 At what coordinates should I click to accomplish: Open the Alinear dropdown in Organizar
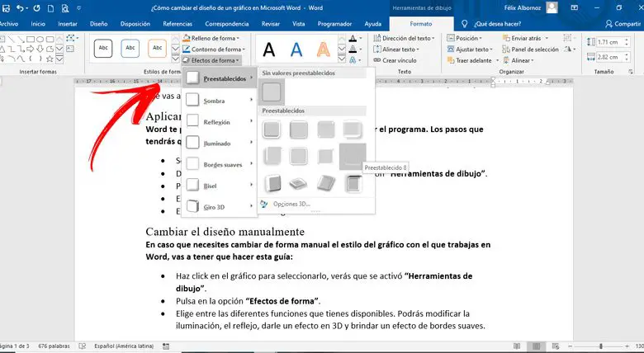point(519,60)
